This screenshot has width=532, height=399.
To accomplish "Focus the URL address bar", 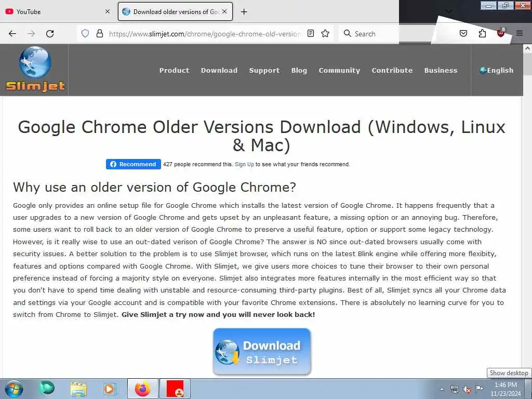I will click(205, 34).
